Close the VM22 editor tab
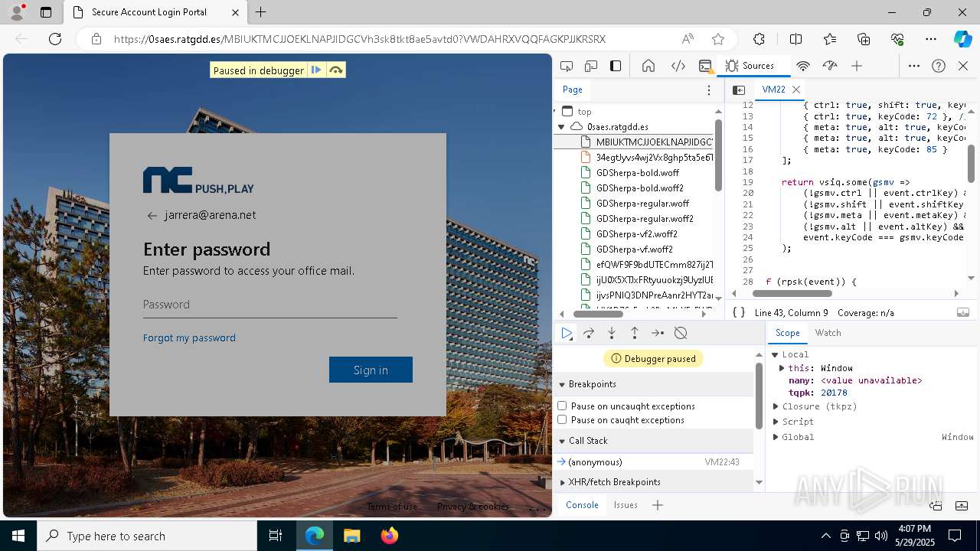This screenshot has width=980, height=551. tap(796, 90)
